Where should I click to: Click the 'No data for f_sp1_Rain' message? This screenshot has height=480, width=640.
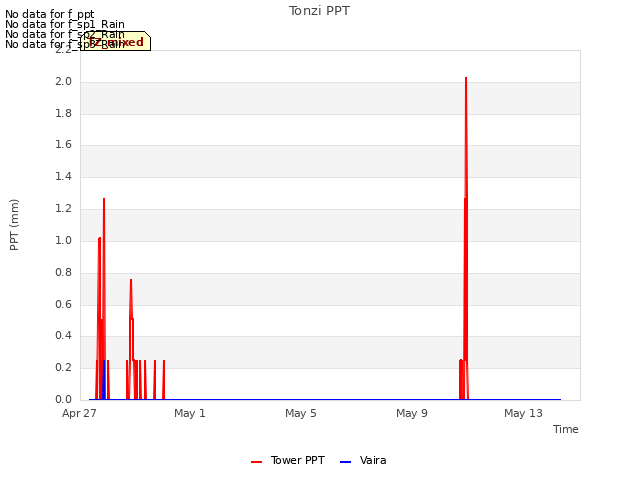(64, 24)
